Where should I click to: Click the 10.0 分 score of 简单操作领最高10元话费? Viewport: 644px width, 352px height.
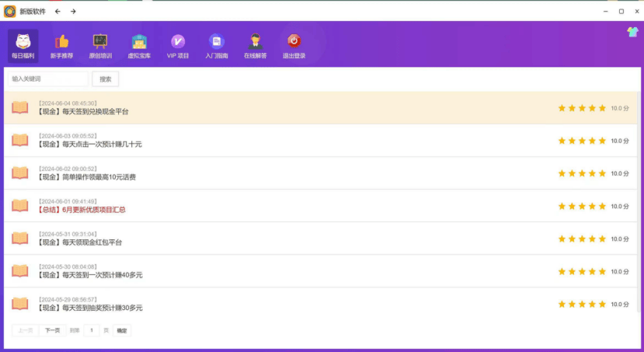620,174
